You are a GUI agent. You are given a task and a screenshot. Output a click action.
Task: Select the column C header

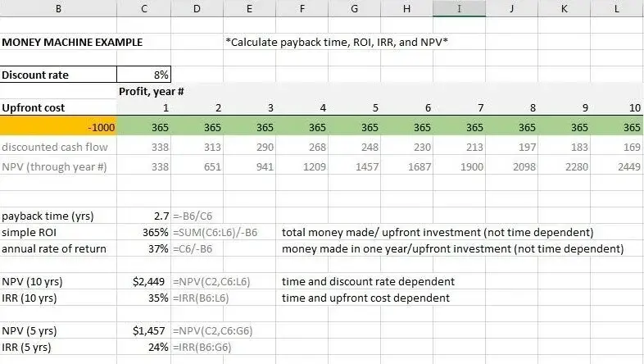click(x=144, y=10)
